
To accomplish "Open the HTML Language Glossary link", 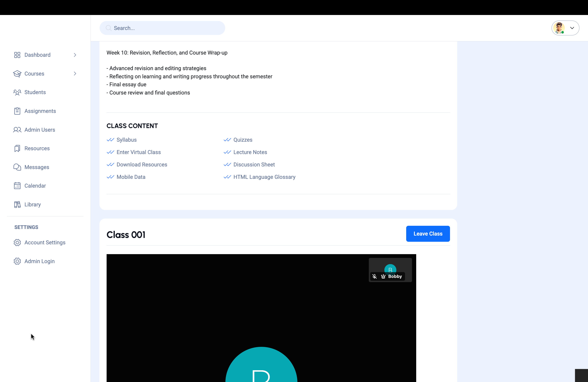I will pos(264,177).
